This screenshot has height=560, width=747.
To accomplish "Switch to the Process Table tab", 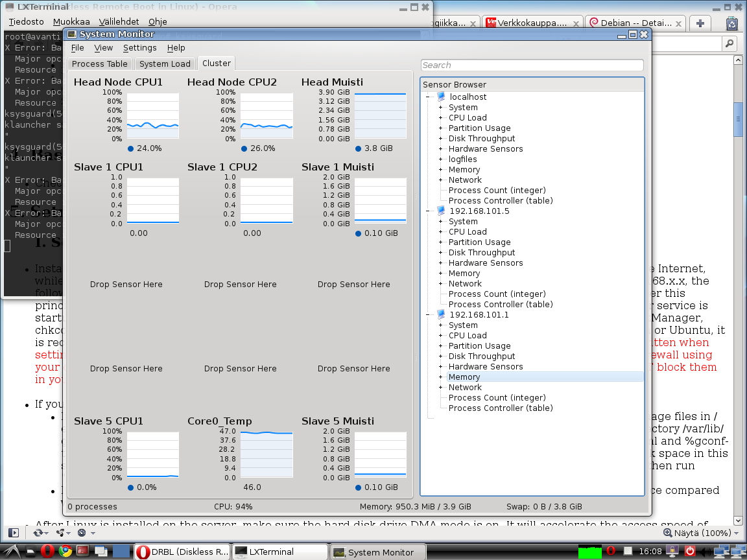I will pyautogui.click(x=99, y=64).
